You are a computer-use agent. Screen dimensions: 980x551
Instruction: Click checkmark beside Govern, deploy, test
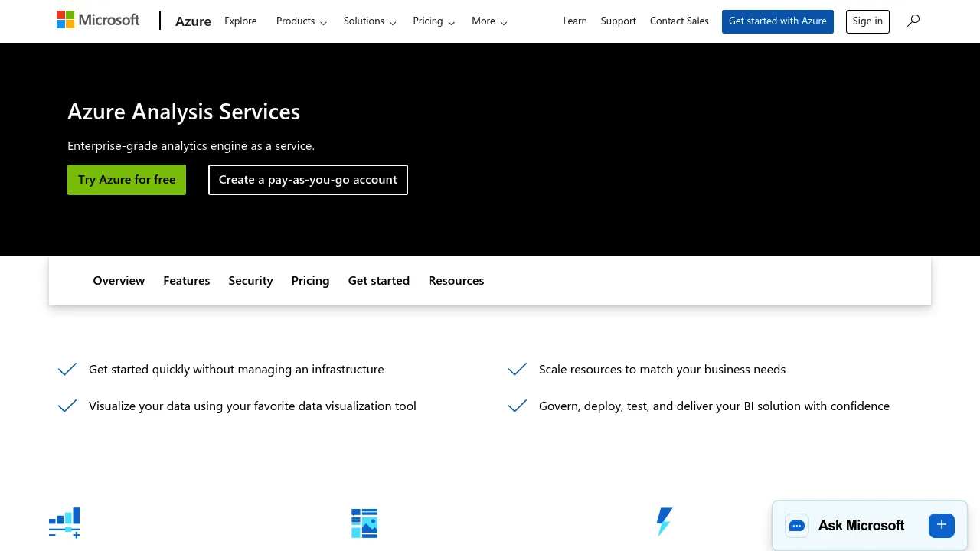(x=518, y=406)
